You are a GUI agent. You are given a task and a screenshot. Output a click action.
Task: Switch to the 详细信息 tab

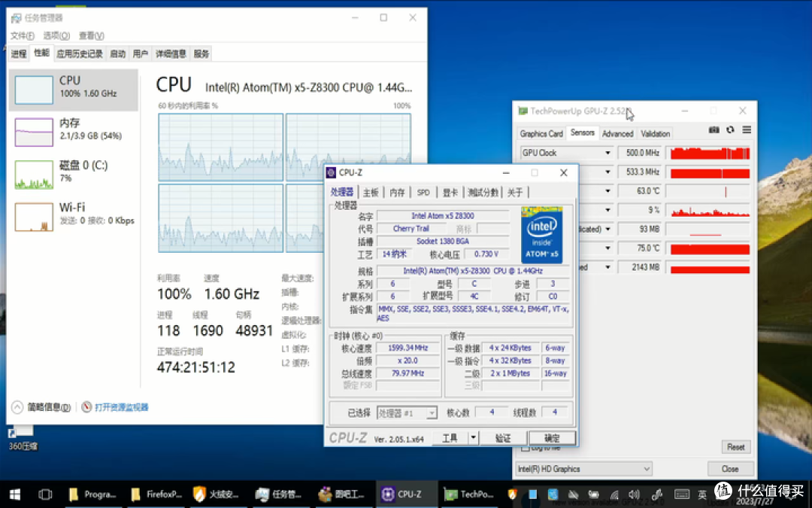[x=171, y=54]
